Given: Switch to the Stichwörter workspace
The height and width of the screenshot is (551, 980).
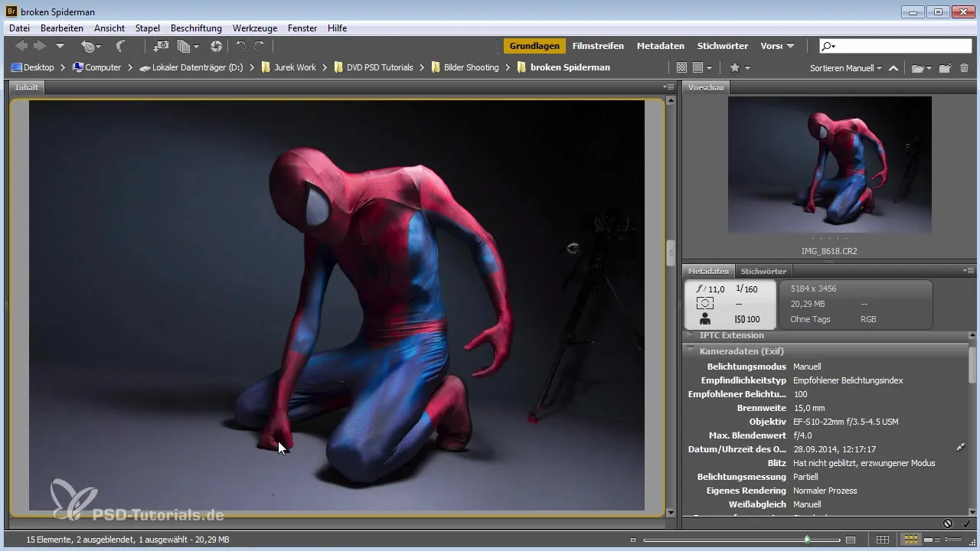Looking at the screenshot, I should coord(723,46).
